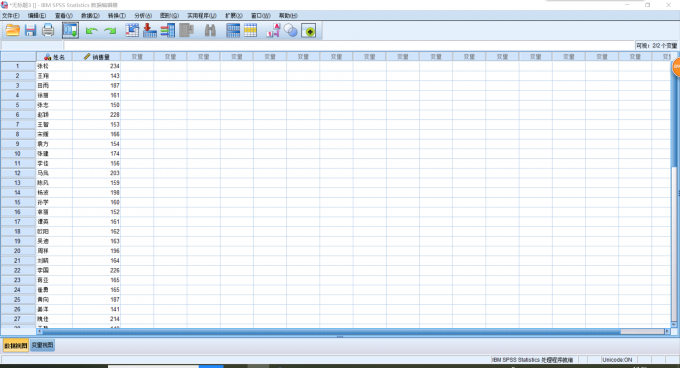Click the horizontal scrollbar right arrow
The width and height of the screenshot is (680, 368).
click(667, 332)
